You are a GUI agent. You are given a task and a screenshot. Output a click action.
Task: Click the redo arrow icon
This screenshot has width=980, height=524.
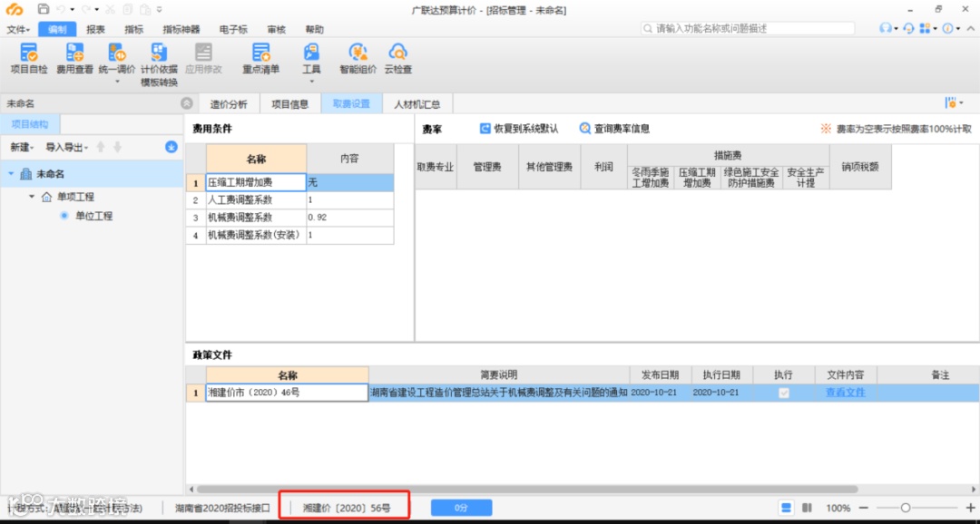coord(85,9)
